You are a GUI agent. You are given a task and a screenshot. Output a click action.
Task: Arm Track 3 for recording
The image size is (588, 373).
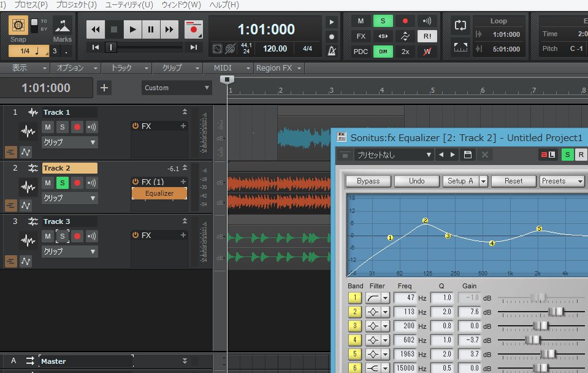click(x=77, y=236)
